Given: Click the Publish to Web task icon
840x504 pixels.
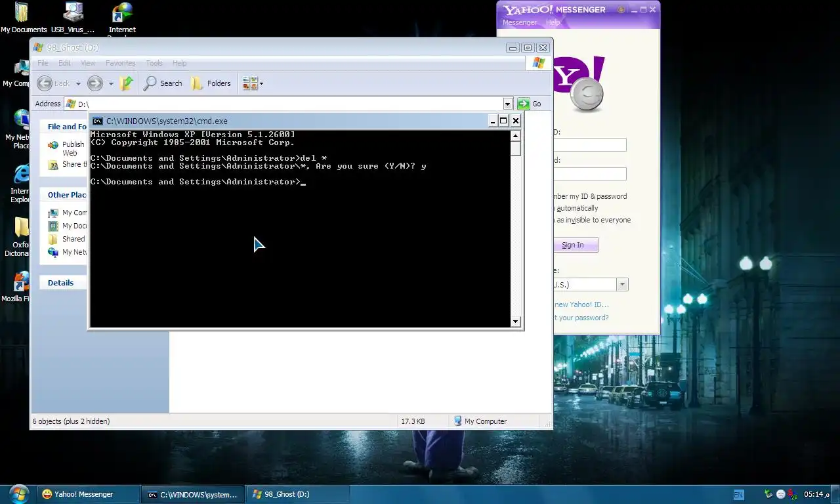Looking at the screenshot, I should click(53, 146).
